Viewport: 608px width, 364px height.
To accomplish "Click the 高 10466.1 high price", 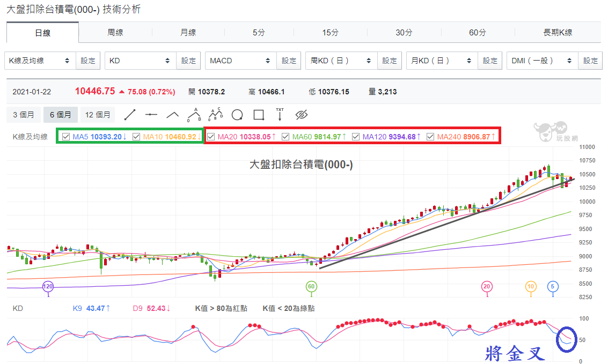I will [267, 92].
